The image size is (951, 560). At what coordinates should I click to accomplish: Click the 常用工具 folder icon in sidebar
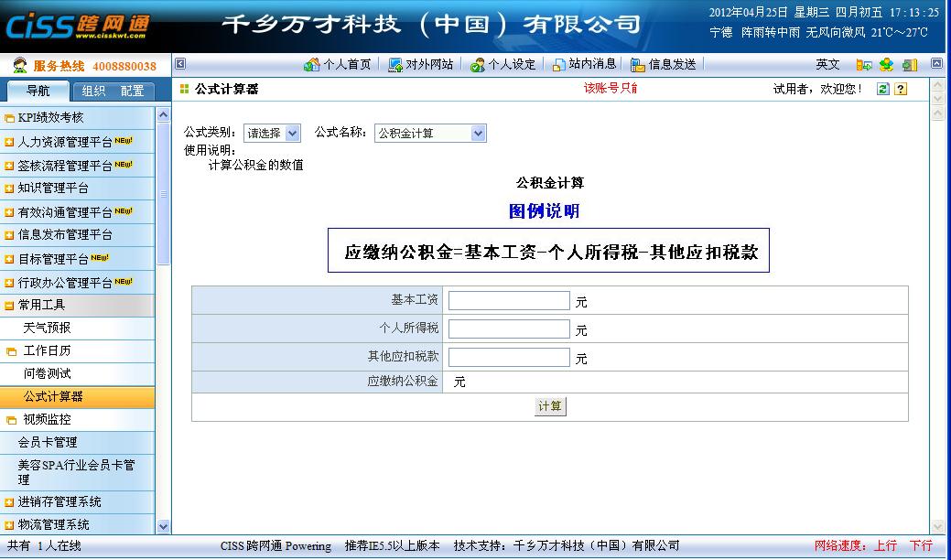tap(11, 306)
